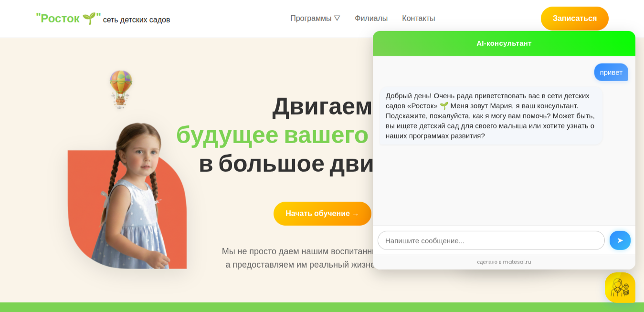Focus the Напишите сообщение input field
The height and width of the screenshot is (312, 644).
point(491,240)
